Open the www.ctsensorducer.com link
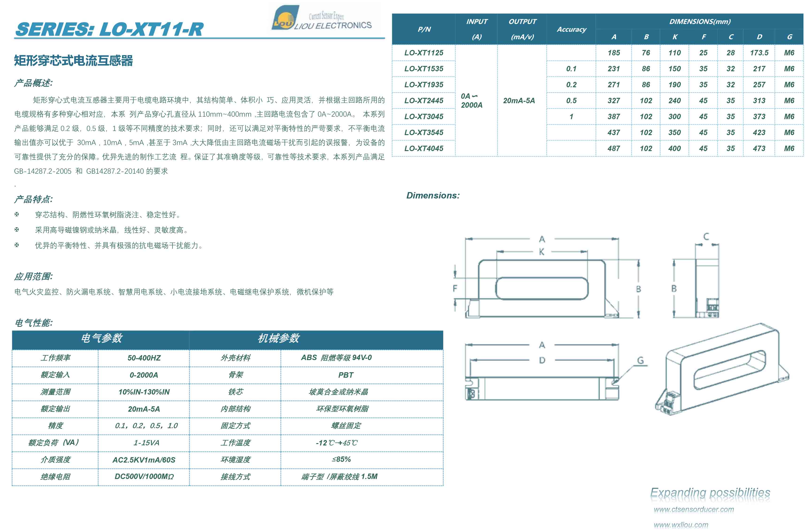 [x=693, y=509]
